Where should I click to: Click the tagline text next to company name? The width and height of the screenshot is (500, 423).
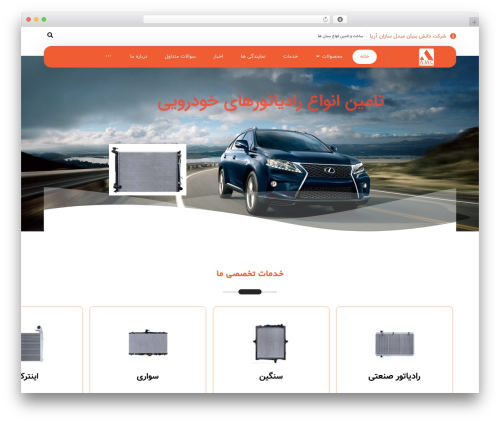pos(340,36)
